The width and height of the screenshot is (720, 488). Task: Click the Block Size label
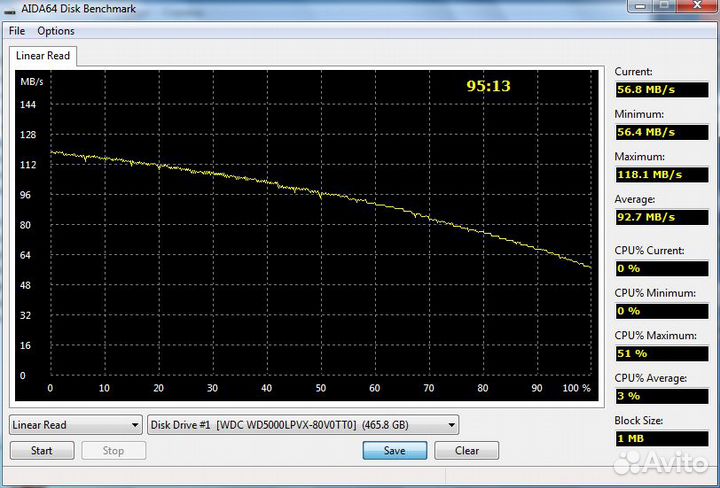point(638,421)
